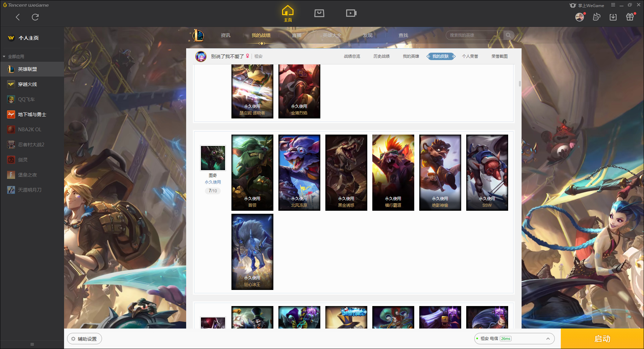
Task: Collapse the 全部应用 section
Action: tap(13, 56)
